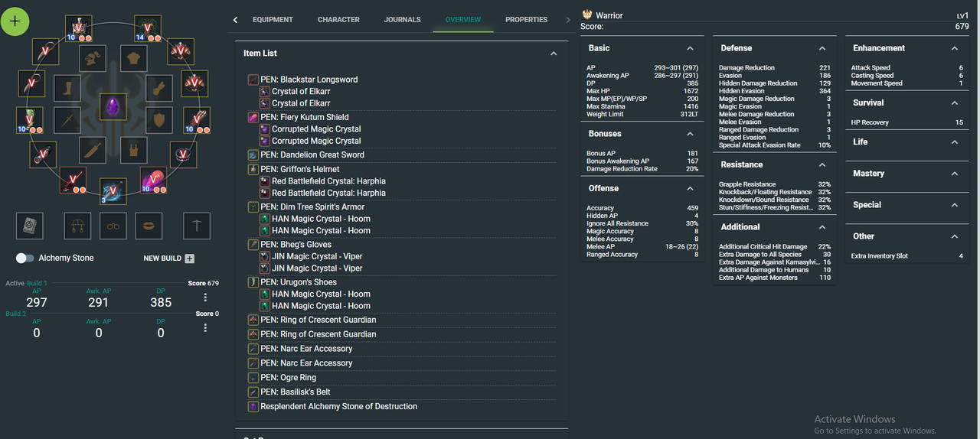Collapse the Additional panel

pos(822,227)
